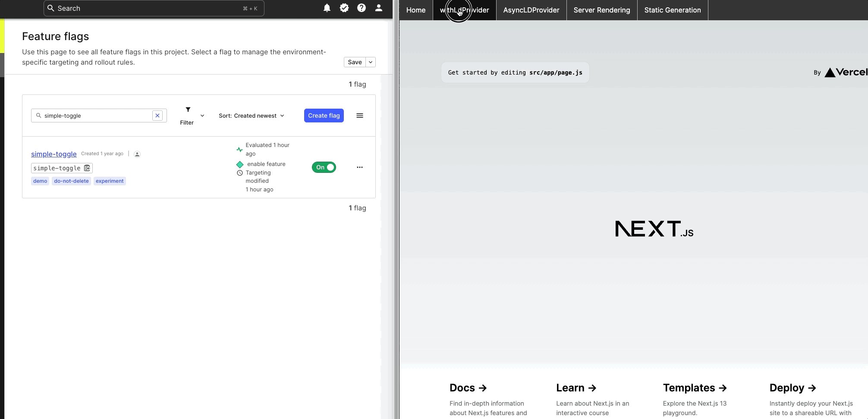Click the src/app/page.js code text

[556, 72]
